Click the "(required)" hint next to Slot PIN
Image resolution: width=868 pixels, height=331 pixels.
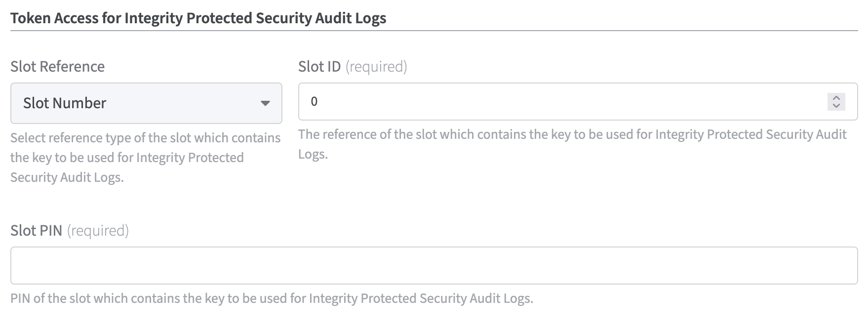click(98, 231)
